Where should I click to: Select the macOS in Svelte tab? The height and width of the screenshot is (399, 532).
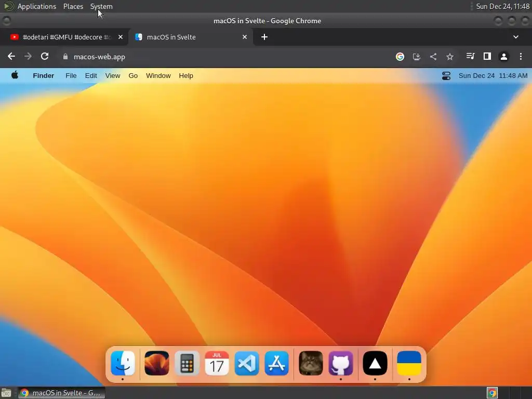(190, 37)
